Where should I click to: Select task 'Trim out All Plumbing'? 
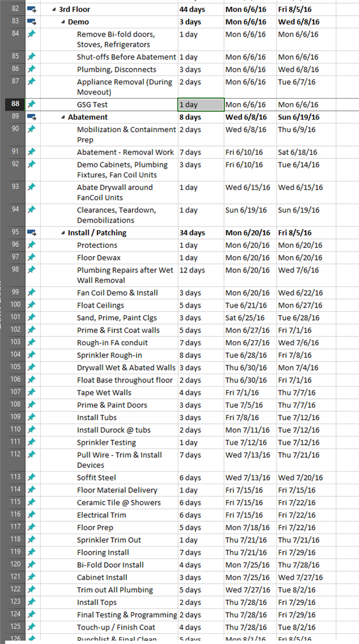[115, 590]
